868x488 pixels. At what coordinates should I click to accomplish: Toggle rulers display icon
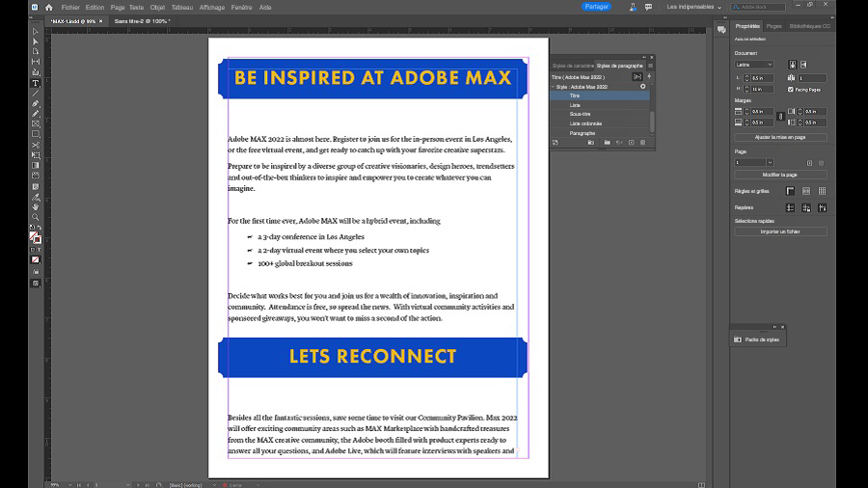click(790, 191)
